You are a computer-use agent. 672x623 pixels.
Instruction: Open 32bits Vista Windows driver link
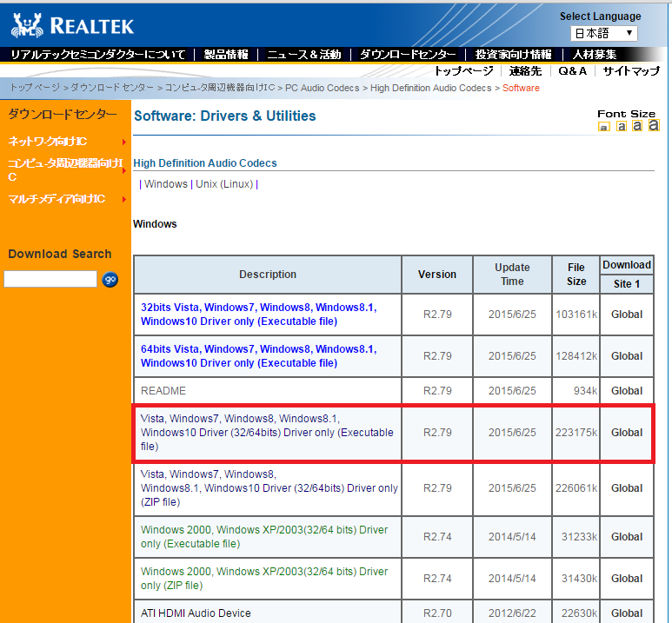tap(258, 314)
